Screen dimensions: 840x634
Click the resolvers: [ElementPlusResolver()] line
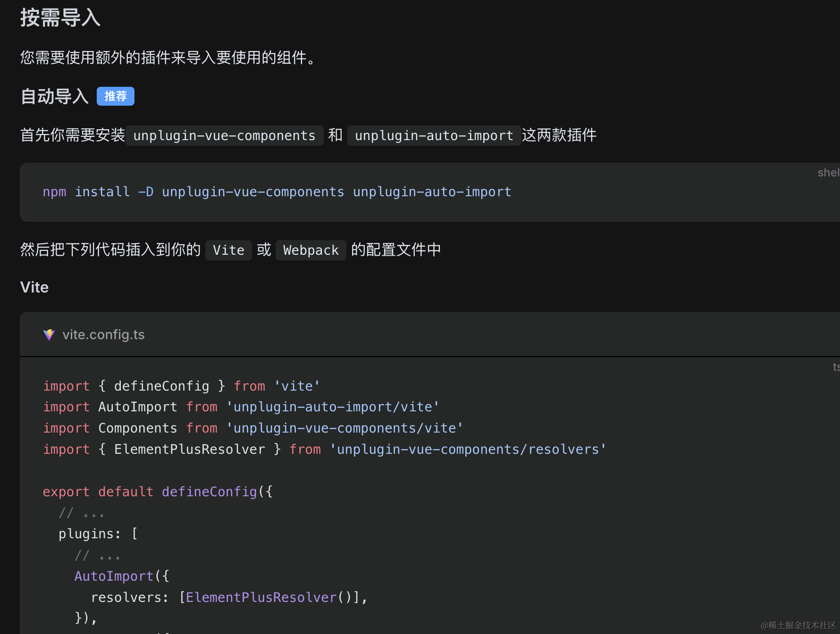(229, 598)
